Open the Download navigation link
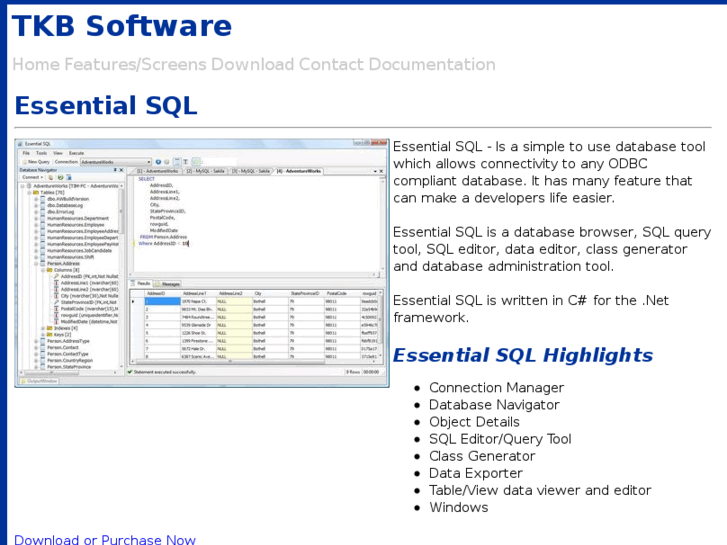Image resolution: width=727 pixels, height=545 pixels. click(253, 64)
